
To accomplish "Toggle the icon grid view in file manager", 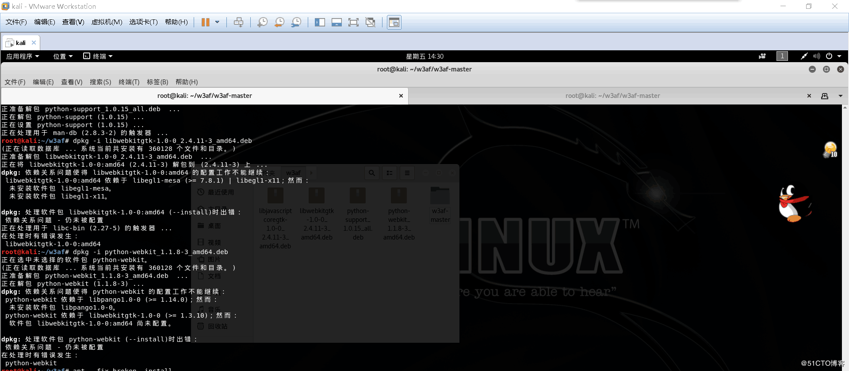I will point(389,173).
